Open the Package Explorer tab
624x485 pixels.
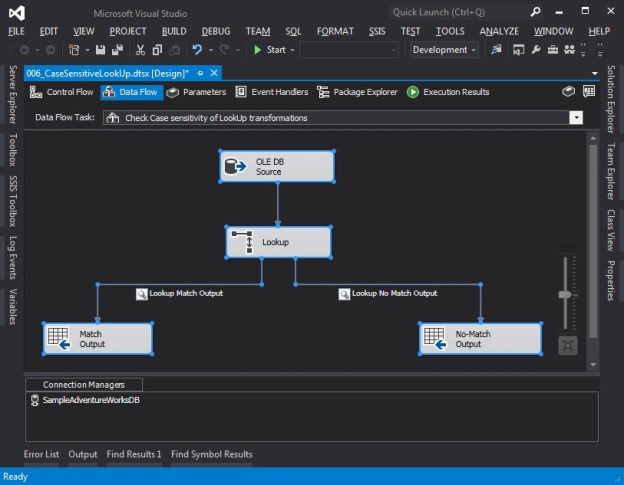click(x=357, y=92)
